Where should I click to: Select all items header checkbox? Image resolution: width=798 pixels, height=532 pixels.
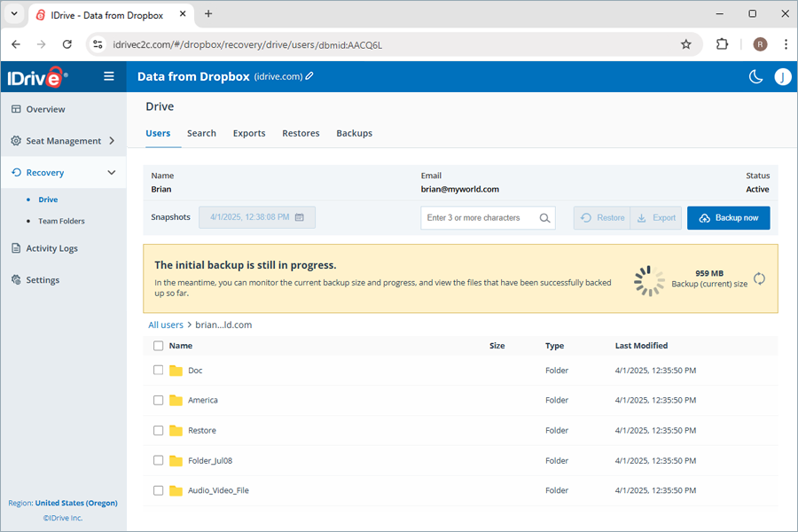click(159, 346)
